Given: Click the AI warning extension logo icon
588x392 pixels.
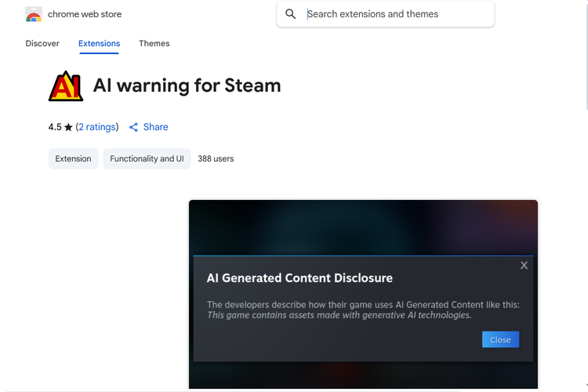Looking at the screenshot, I should click(x=66, y=86).
